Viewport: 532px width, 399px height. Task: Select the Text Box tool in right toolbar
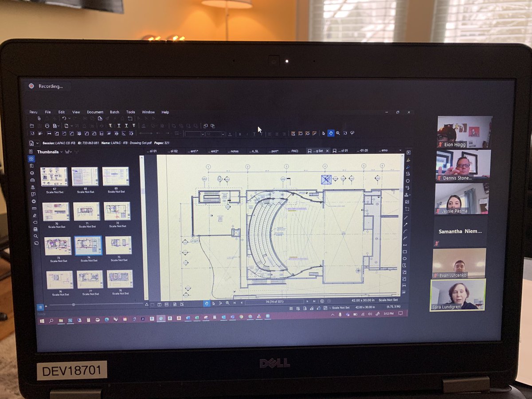(408, 153)
